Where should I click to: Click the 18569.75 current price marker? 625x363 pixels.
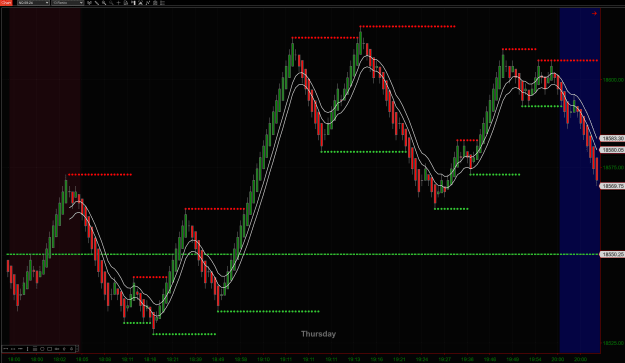(x=612, y=186)
